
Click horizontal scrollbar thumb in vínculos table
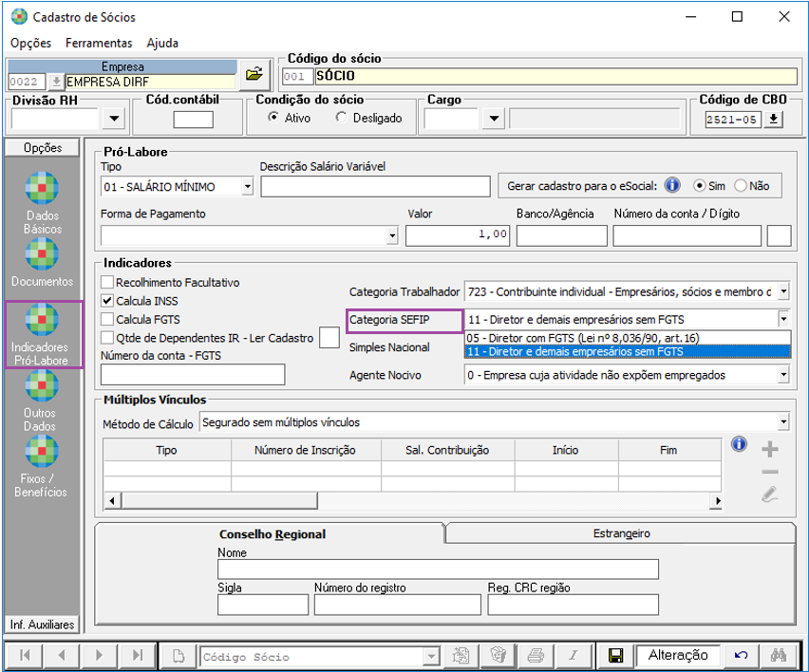(219, 500)
